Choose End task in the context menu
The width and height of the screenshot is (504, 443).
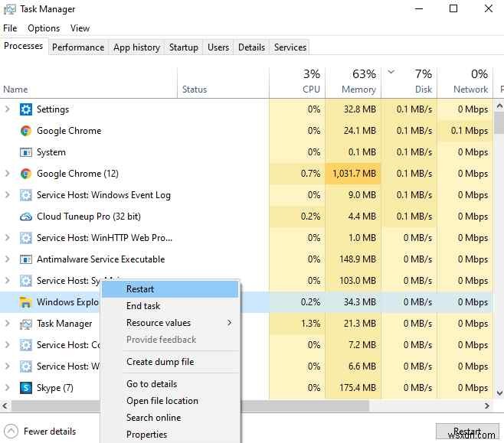170,306
